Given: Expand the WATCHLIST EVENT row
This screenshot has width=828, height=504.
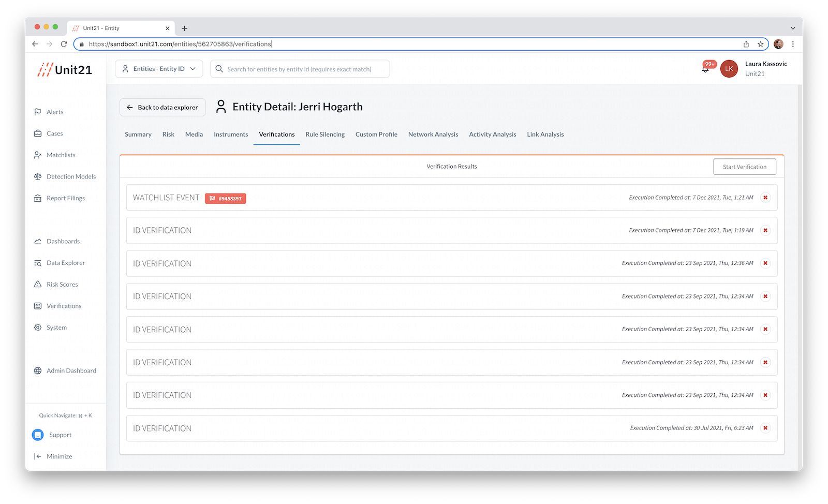Looking at the screenshot, I should (452, 198).
